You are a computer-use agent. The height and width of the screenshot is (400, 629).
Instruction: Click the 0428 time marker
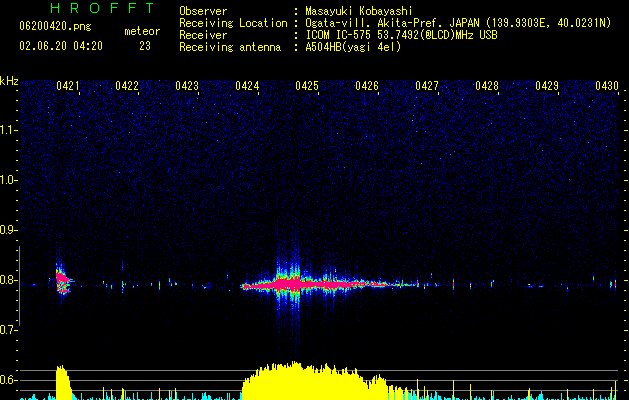(x=487, y=86)
